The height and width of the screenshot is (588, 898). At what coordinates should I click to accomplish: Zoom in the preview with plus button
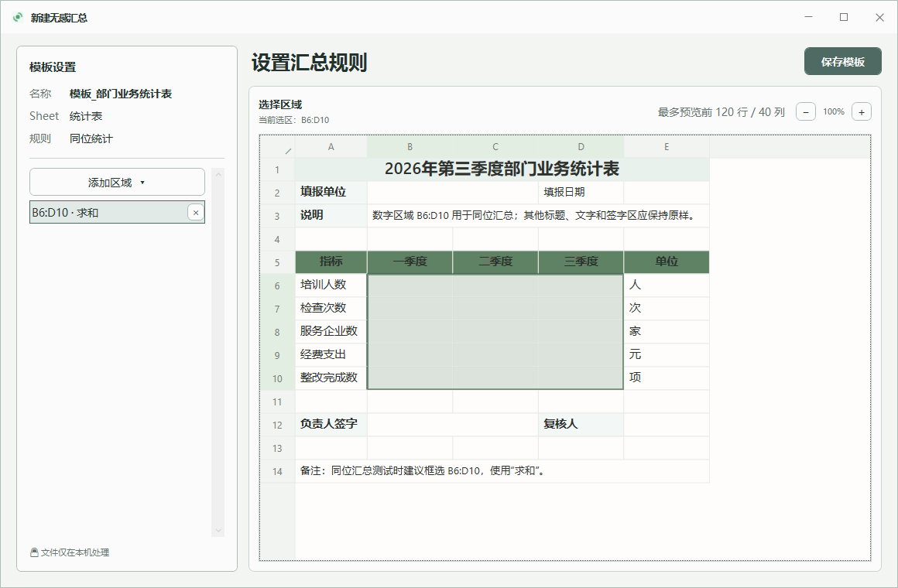click(x=862, y=111)
